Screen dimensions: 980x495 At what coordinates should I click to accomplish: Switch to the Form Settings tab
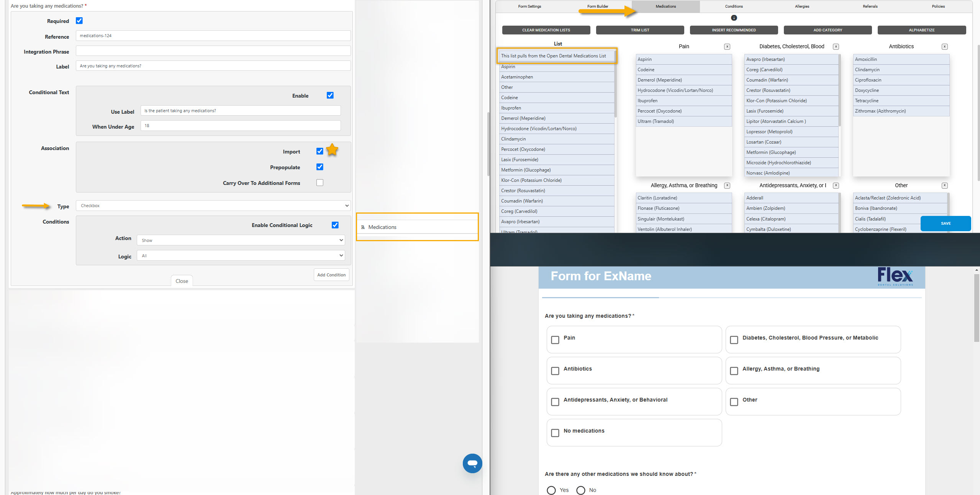point(529,7)
